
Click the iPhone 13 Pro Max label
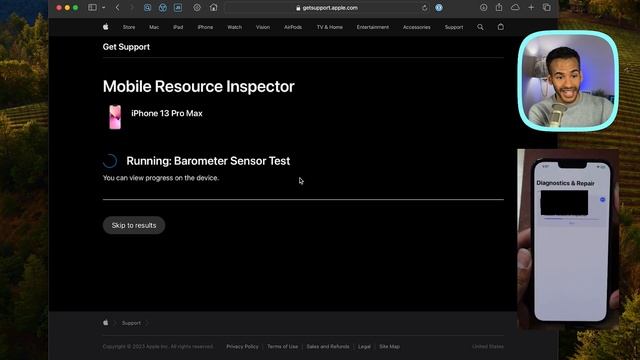tap(167, 113)
